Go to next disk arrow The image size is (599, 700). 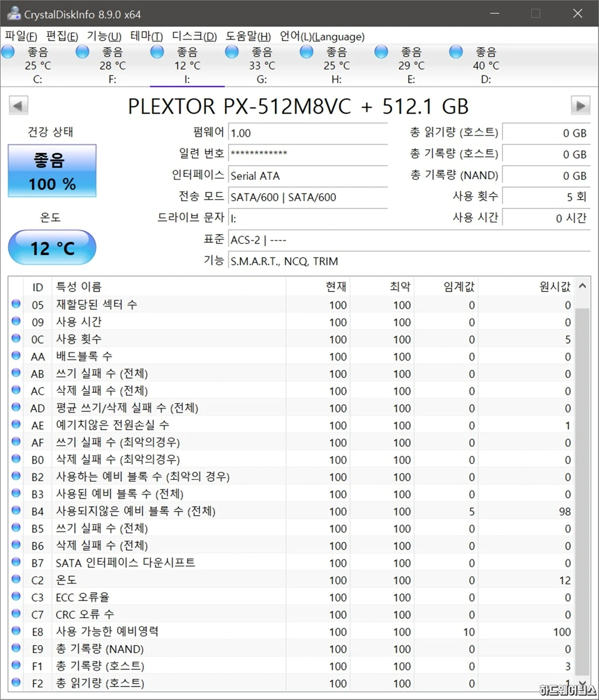[x=581, y=106]
